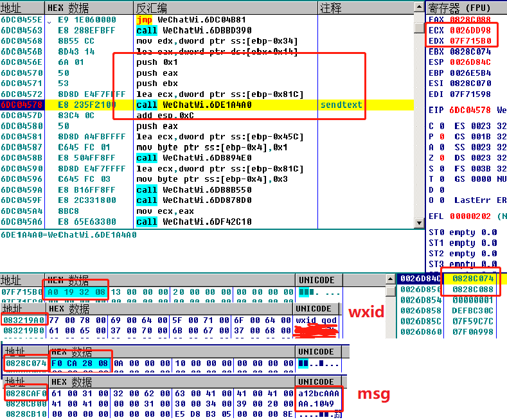Click the S flag value

[x=442, y=169]
